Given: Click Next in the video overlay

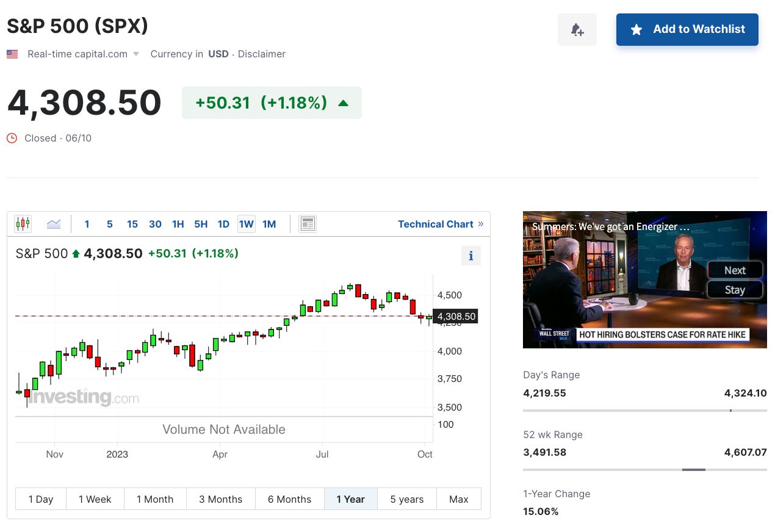Looking at the screenshot, I should tap(735, 270).
